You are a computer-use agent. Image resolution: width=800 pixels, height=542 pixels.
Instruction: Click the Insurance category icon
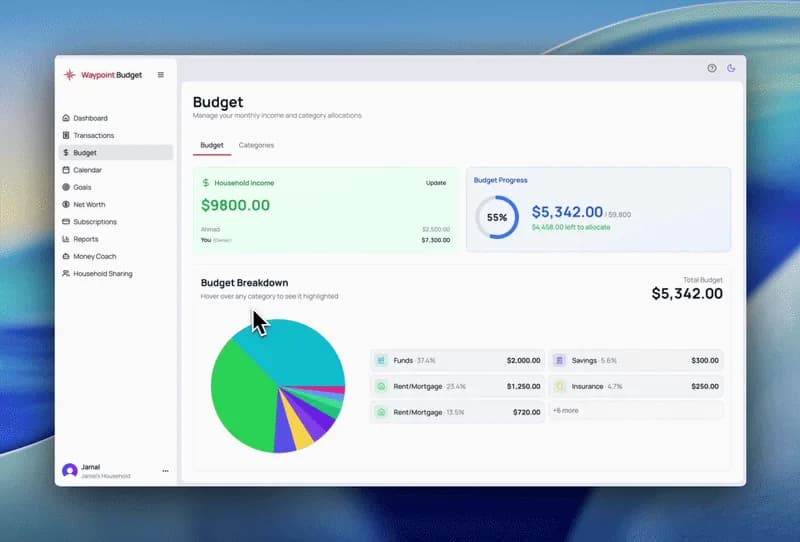click(x=559, y=386)
